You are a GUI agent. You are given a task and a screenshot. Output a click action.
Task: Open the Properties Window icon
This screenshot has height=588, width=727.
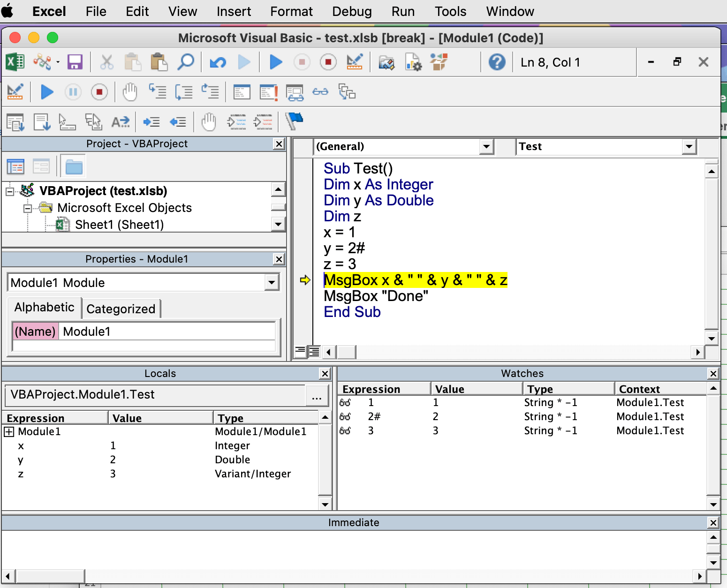tap(413, 62)
